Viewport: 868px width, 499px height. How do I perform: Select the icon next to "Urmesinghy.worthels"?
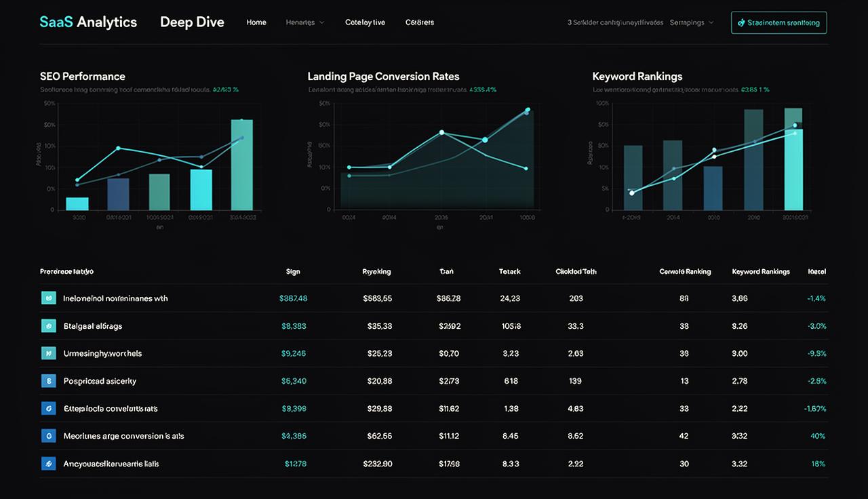point(48,353)
